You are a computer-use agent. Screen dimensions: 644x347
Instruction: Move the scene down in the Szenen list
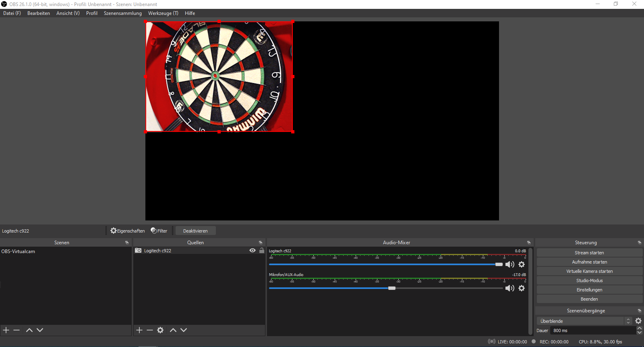(x=40, y=330)
